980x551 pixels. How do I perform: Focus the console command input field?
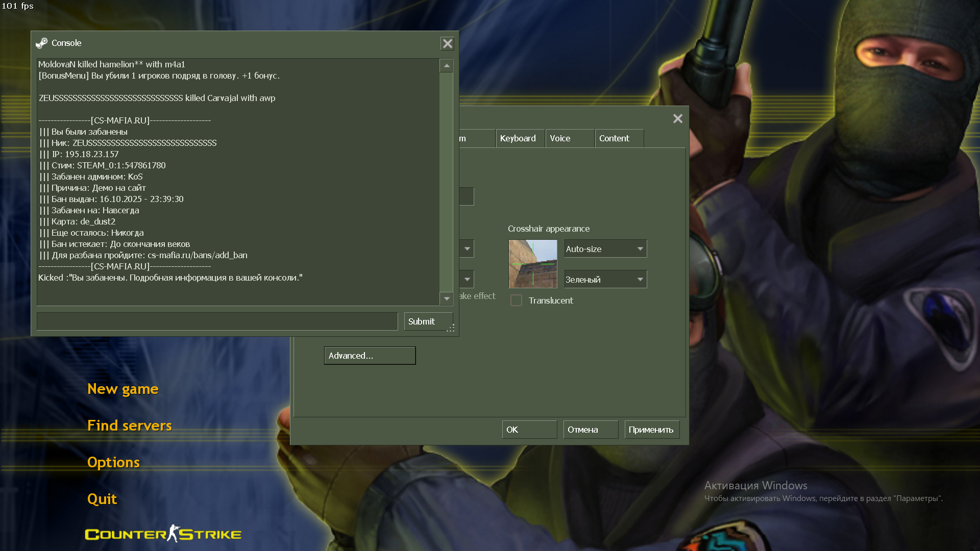[217, 321]
